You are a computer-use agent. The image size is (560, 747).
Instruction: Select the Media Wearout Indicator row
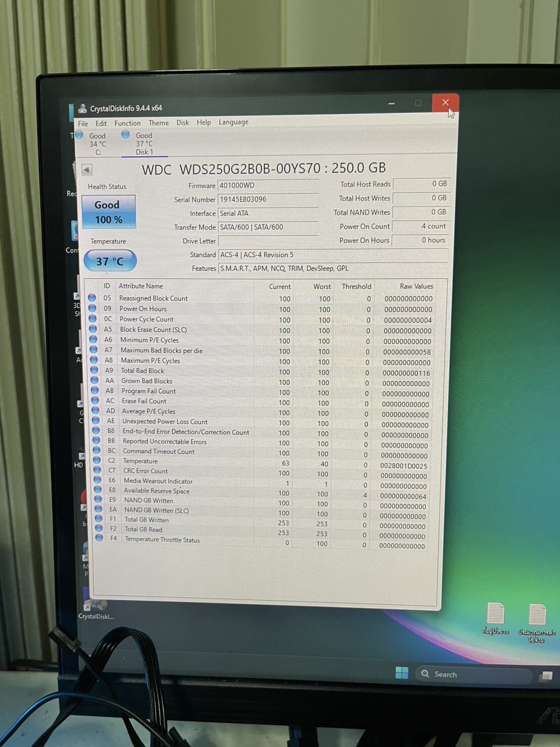(x=158, y=481)
